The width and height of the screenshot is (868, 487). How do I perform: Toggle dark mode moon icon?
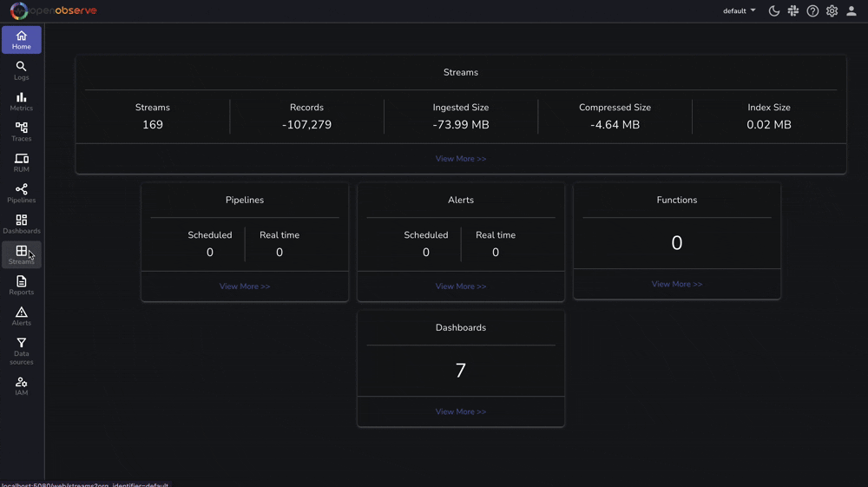click(774, 11)
